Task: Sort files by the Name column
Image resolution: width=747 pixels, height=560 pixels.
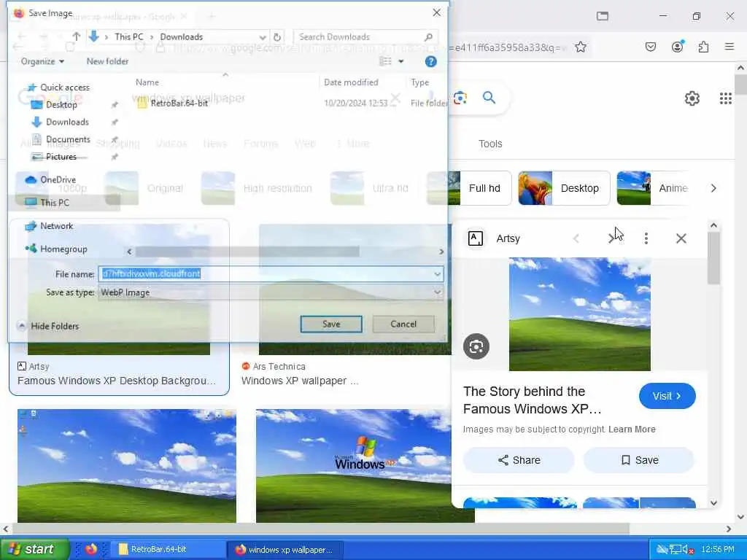Action: (x=147, y=82)
